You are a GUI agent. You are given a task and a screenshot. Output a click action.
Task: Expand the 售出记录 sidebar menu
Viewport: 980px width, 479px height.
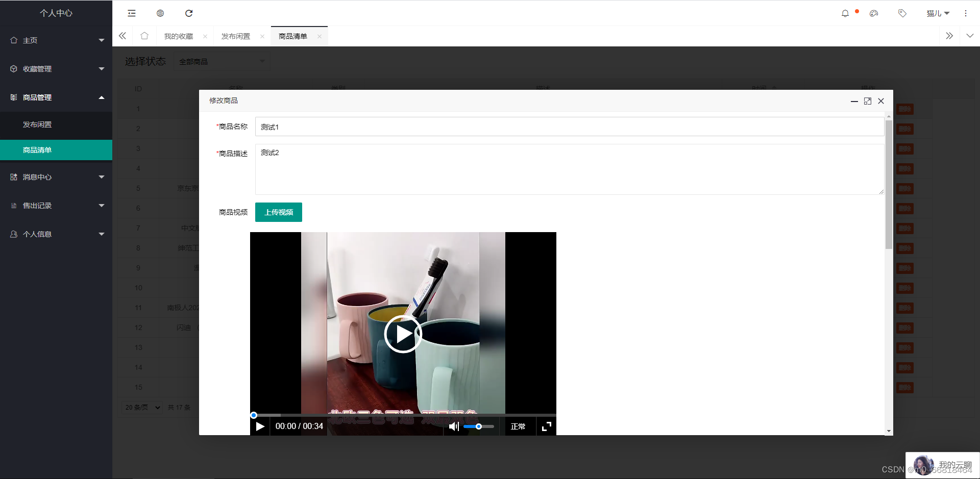click(56, 206)
